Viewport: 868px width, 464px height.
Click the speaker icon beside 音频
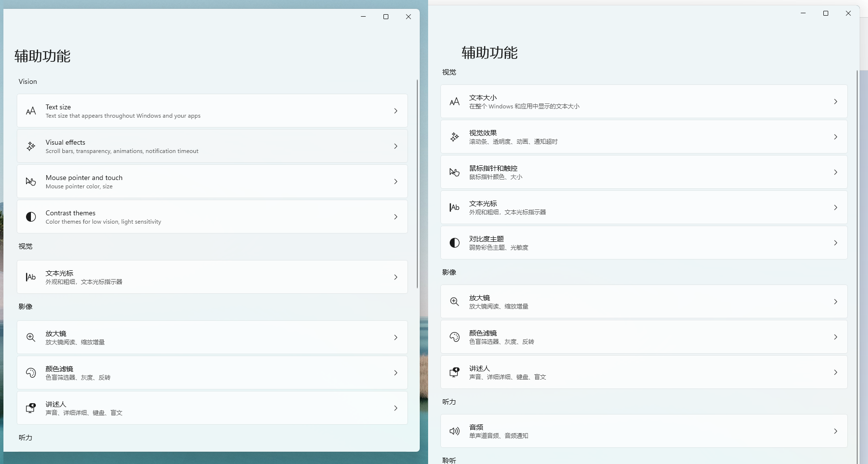click(x=455, y=431)
